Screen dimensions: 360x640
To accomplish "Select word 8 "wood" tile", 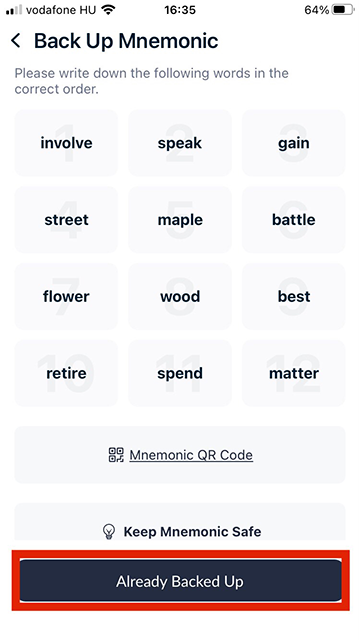I will [x=180, y=296].
